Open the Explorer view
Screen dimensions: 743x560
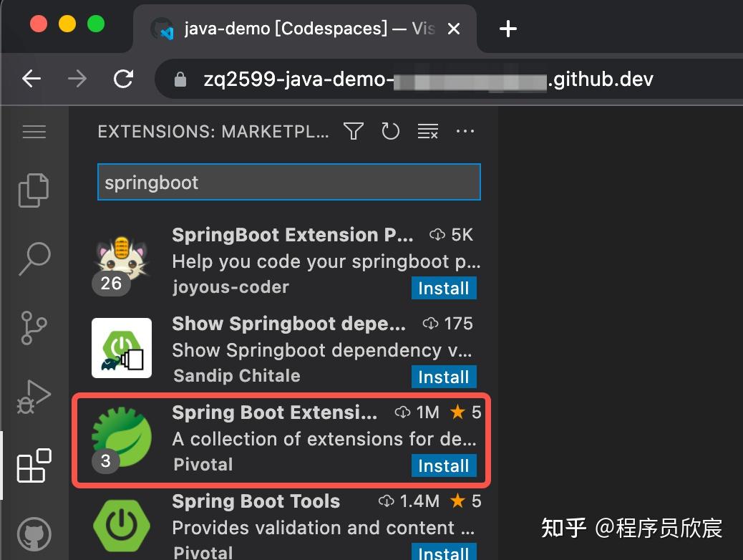[x=34, y=190]
